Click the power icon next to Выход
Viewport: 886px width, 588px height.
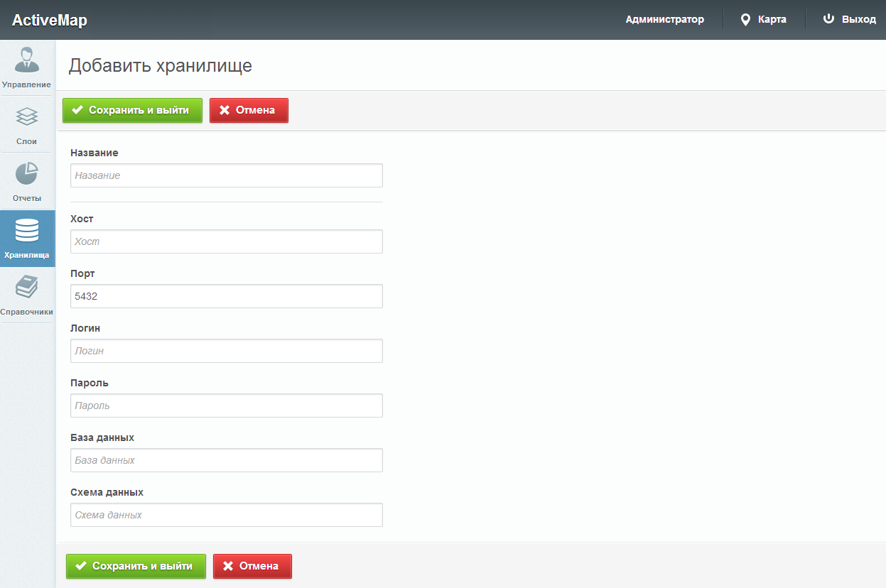828,19
